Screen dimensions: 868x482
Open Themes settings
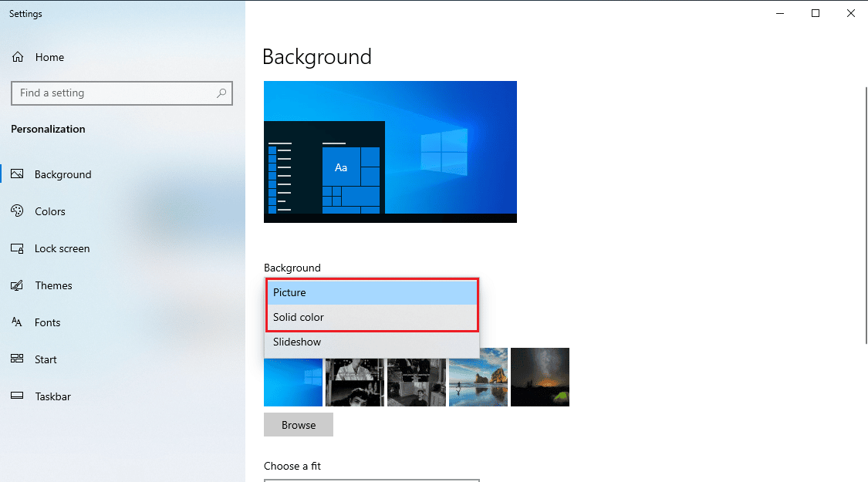[x=123, y=285]
